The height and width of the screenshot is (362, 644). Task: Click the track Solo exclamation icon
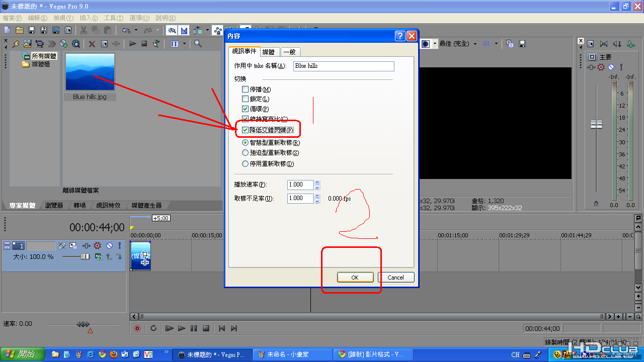(x=119, y=246)
